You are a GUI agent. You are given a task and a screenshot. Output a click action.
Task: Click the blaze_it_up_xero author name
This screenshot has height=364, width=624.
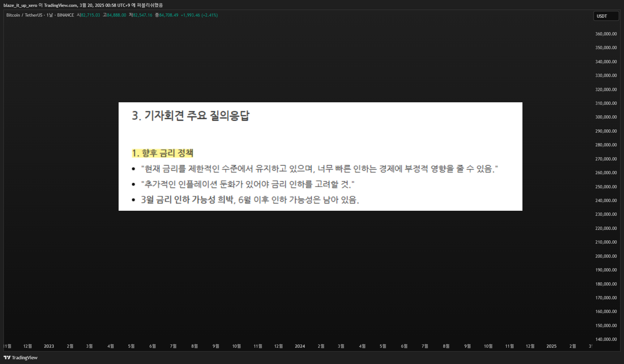tap(20, 5)
